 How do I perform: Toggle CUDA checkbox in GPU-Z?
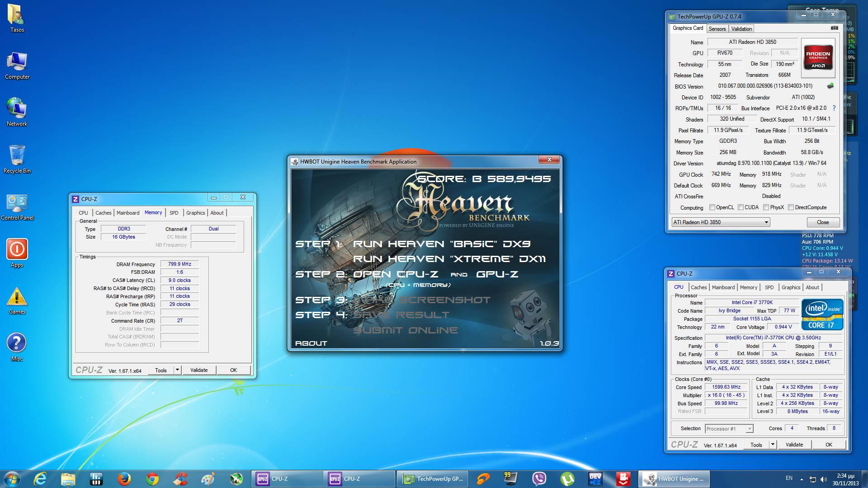[741, 207]
